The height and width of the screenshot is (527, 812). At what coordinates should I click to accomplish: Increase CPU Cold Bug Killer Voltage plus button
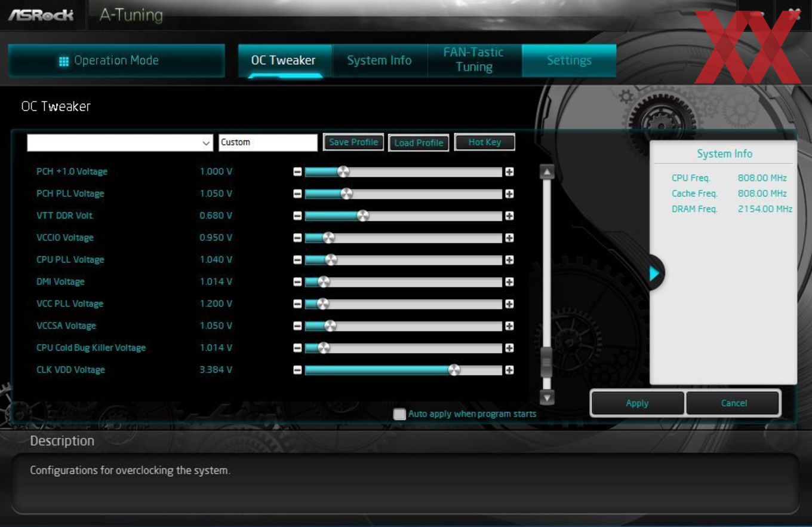point(509,348)
